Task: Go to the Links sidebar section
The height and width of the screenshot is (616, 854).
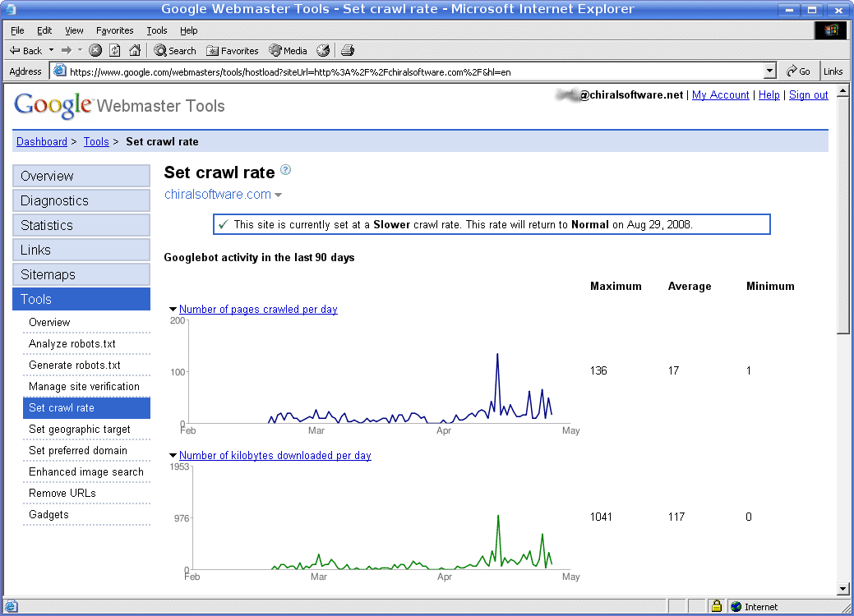Action: click(x=81, y=251)
